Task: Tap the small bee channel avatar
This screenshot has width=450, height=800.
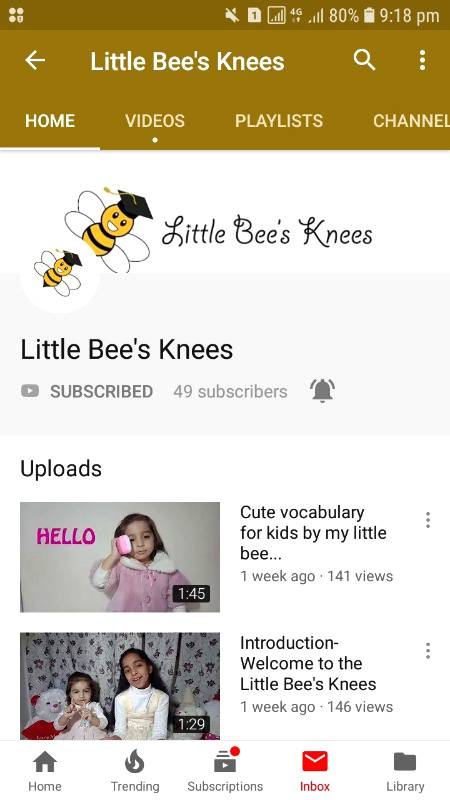Action: (59, 273)
